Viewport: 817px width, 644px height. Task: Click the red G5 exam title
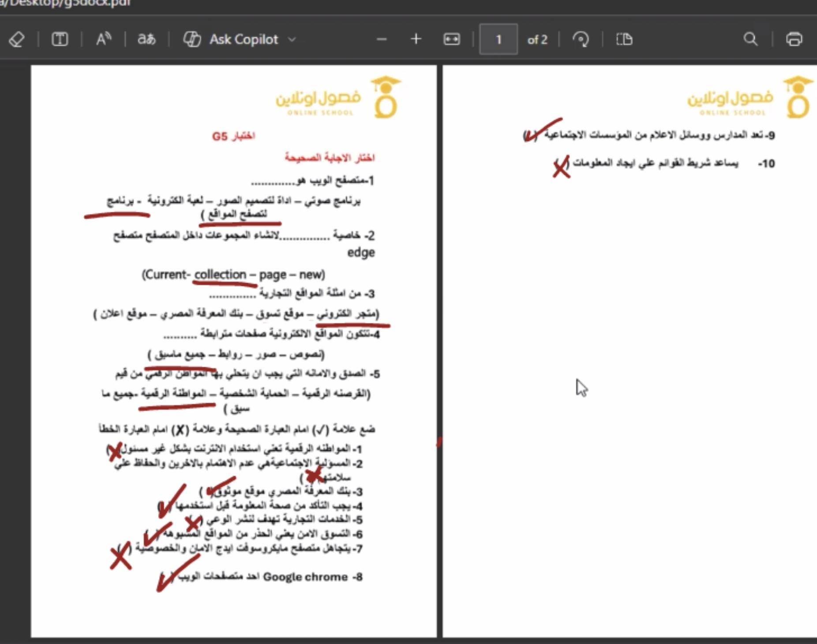[233, 136]
